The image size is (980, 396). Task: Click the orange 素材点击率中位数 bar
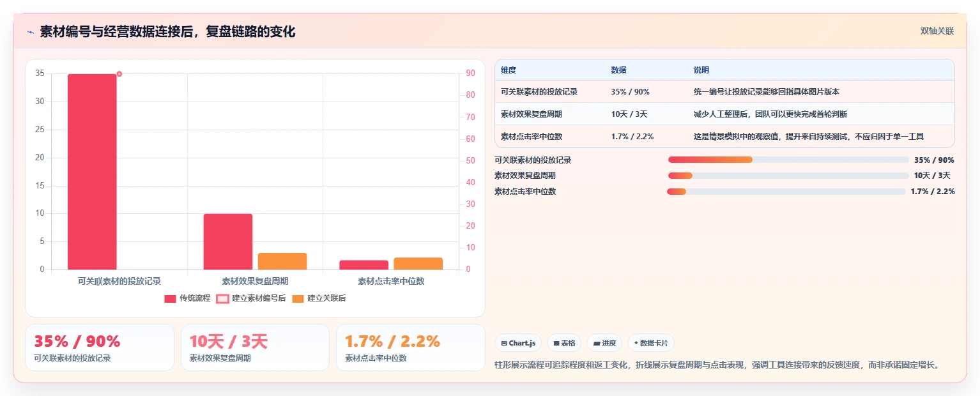pyautogui.click(x=418, y=264)
